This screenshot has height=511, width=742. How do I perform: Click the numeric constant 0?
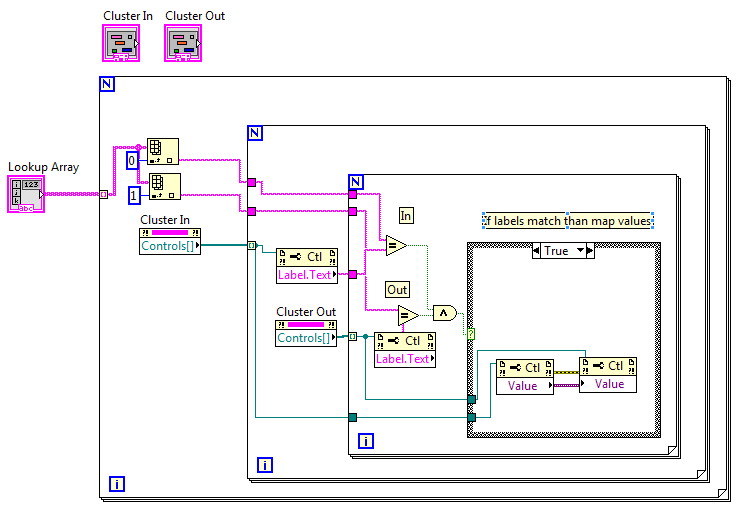132,161
